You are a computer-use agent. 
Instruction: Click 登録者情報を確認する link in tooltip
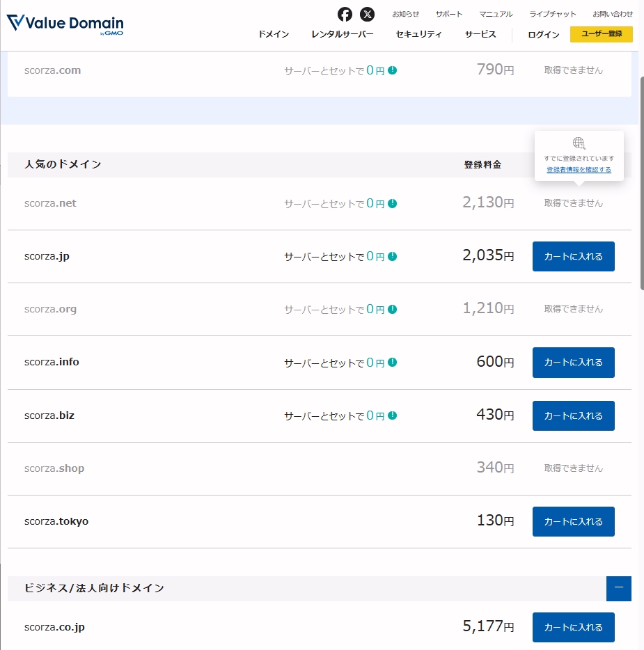[579, 170]
